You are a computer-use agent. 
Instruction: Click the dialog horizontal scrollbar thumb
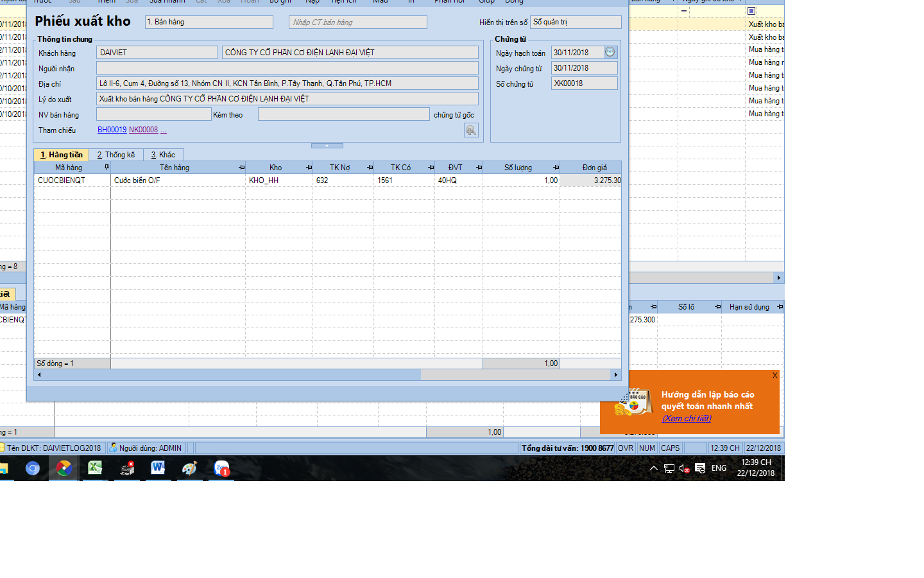[232, 374]
